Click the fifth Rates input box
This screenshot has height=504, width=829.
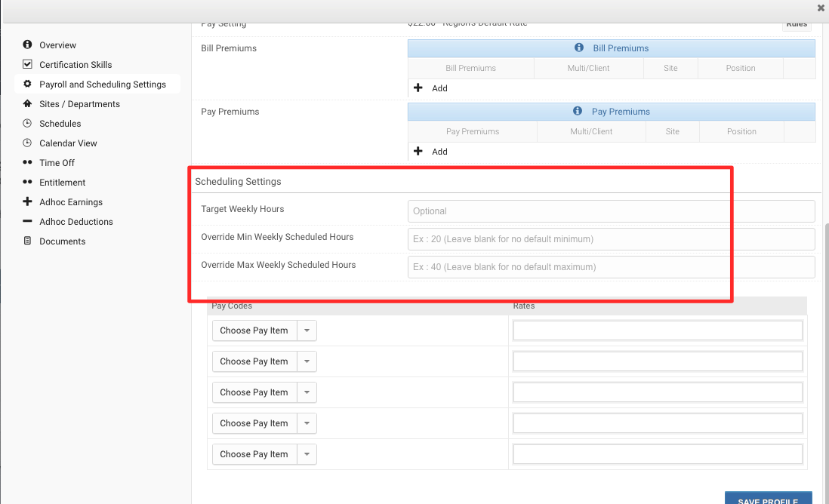pos(658,453)
